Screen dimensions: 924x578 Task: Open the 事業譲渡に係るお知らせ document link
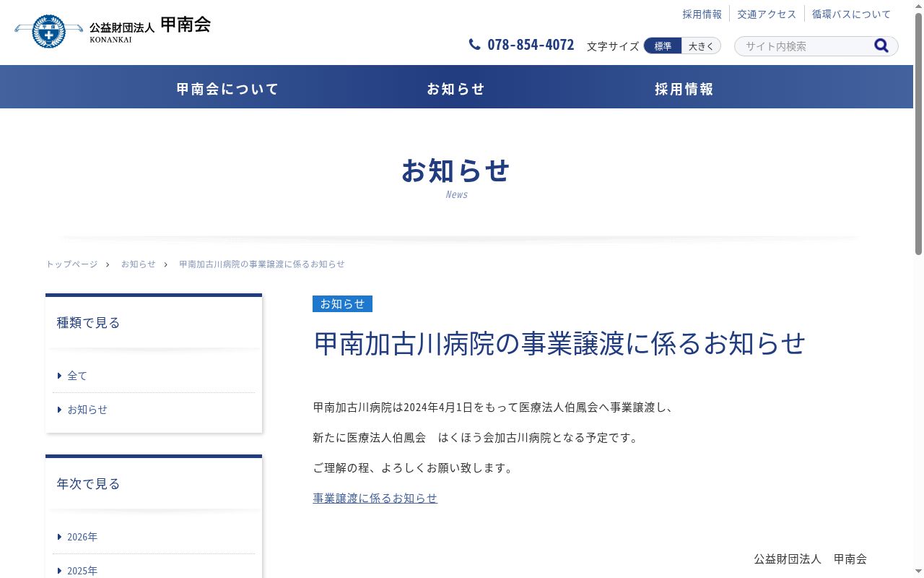click(375, 498)
